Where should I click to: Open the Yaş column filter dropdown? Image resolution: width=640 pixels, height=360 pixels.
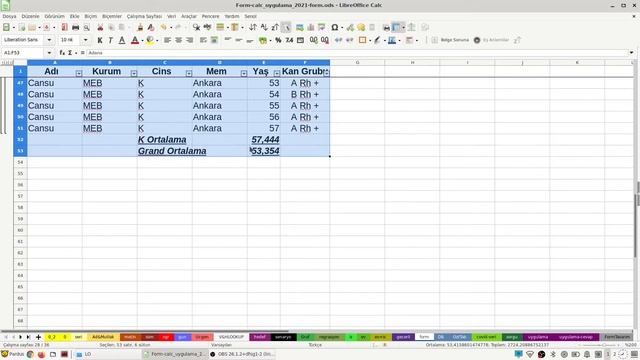tap(277, 73)
